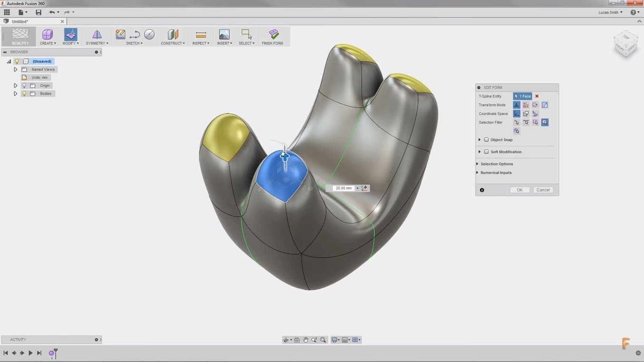Click the Construct plane icon
644x362 pixels.
point(173,34)
